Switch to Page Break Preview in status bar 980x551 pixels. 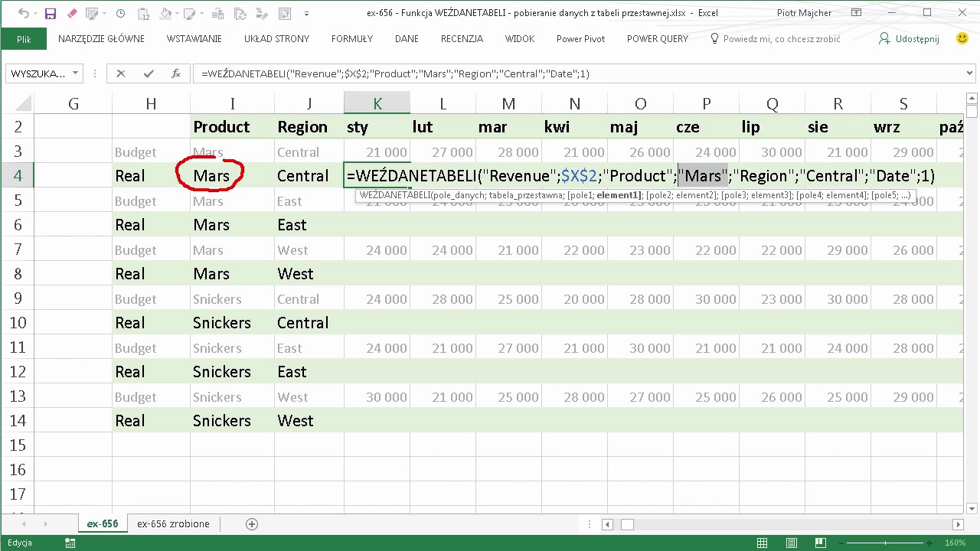(x=821, y=543)
